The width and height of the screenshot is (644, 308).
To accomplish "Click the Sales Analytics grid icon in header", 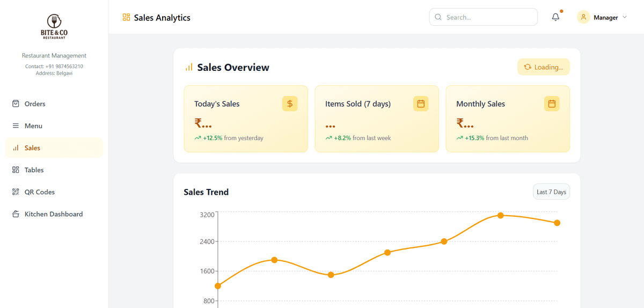I will pos(127,17).
